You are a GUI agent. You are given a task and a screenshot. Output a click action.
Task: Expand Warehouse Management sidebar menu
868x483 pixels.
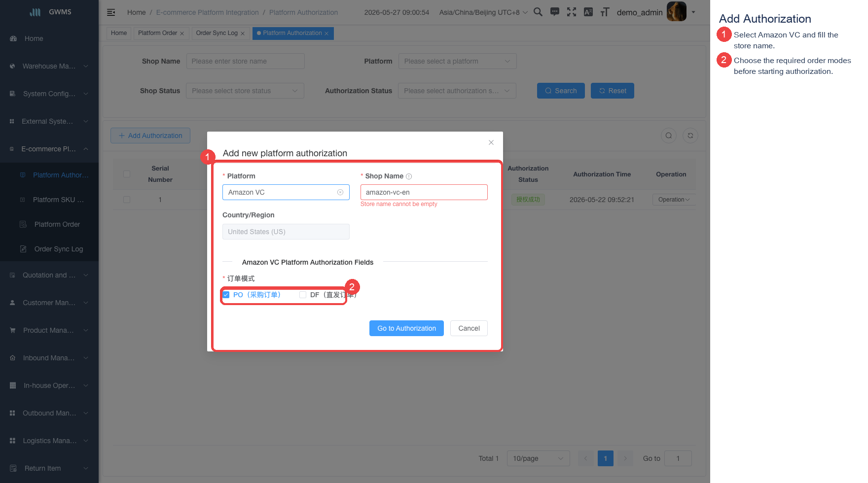[49, 66]
